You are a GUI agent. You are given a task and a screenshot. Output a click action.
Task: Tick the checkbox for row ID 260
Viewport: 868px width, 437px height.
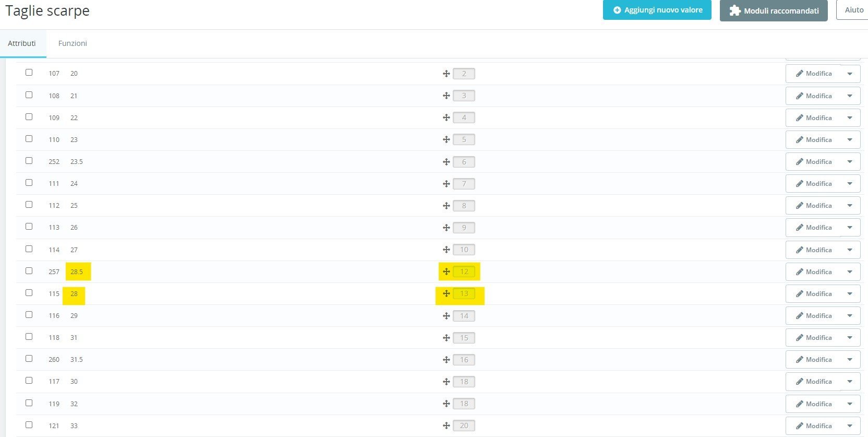[x=29, y=359]
